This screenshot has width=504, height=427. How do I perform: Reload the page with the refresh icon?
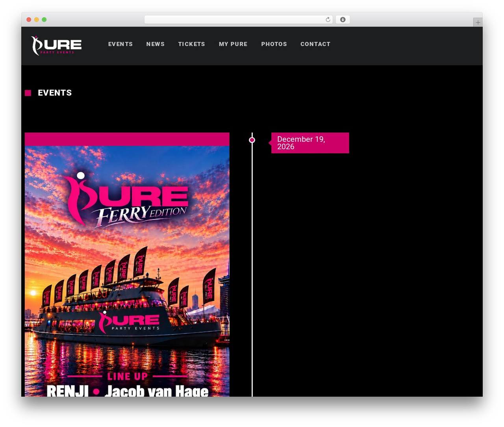point(328,20)
